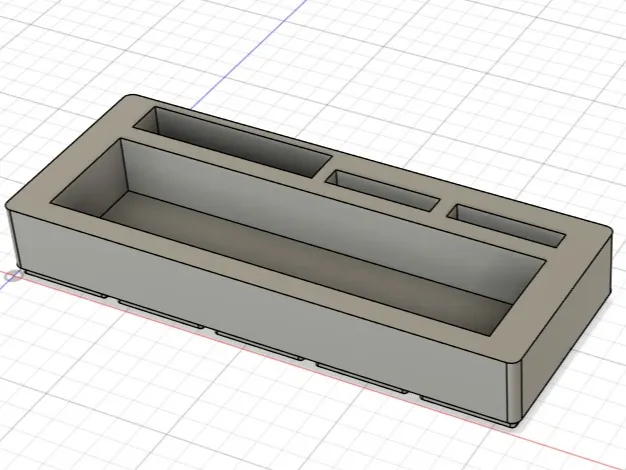Select the middle small slot cavity
This screenshot has height=470, width=626.
(382, 190)
